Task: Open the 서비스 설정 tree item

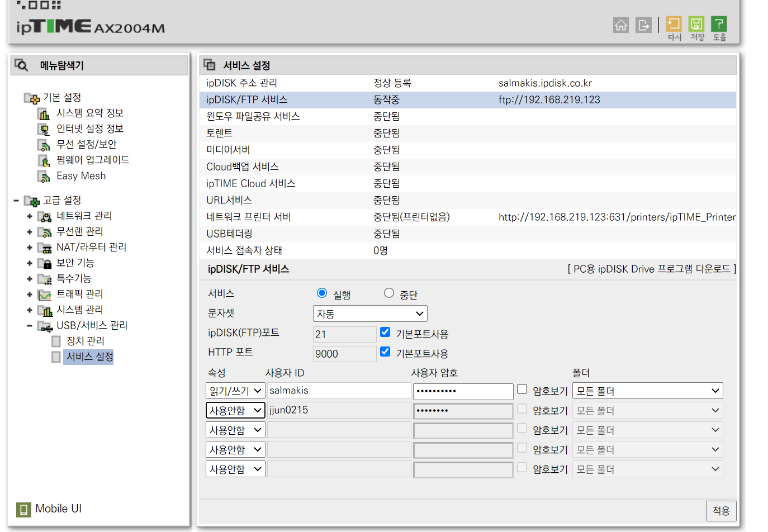Action: 90,357
